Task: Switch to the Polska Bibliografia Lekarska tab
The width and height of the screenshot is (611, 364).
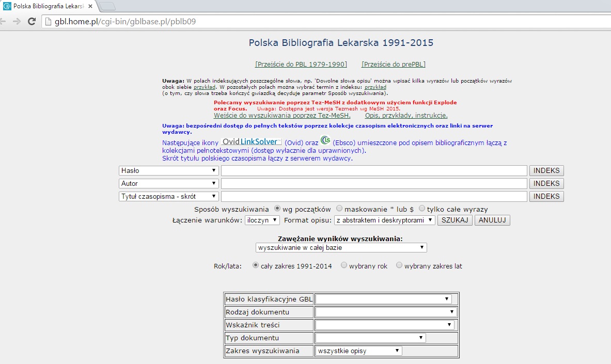Action: (48, 6)
